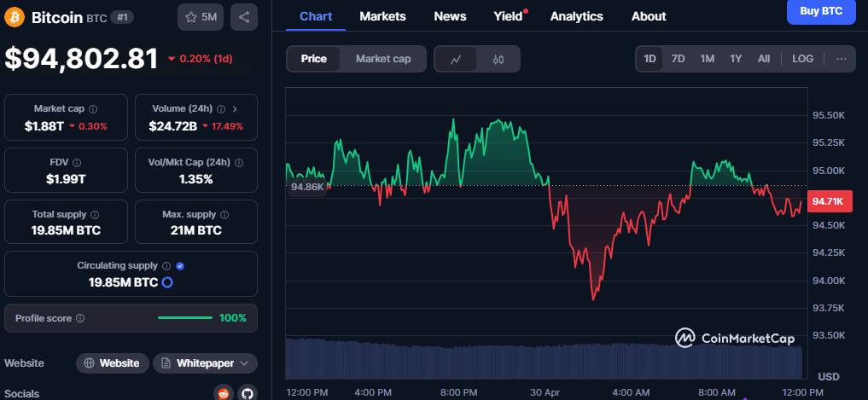Open Bitcoin's Reddit social link
Screen dimensions: 868x400
point(224,393)
